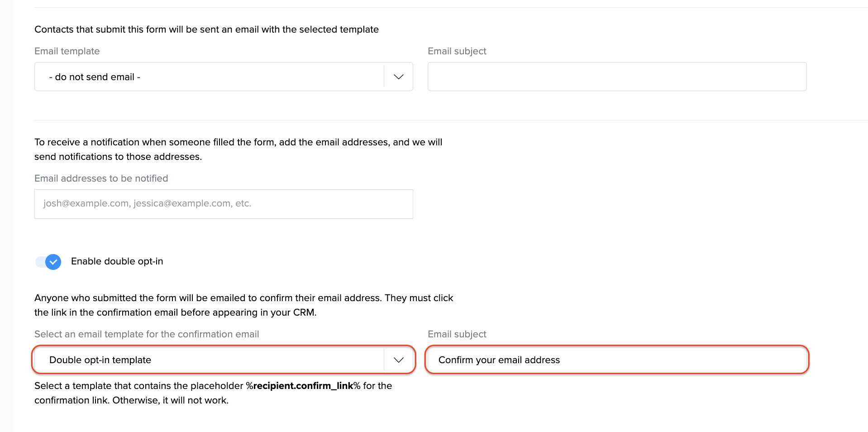The image size is (868, 432).
Task: Click into the 'Confirm your email address' subject field
Action: pyautogui.click(x=617, y=360)
